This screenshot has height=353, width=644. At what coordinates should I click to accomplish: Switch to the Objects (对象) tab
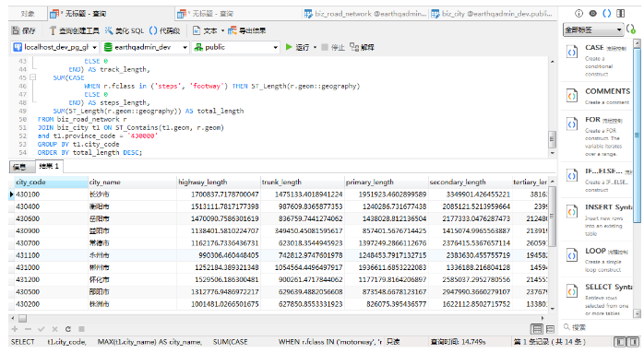point(27,14)
